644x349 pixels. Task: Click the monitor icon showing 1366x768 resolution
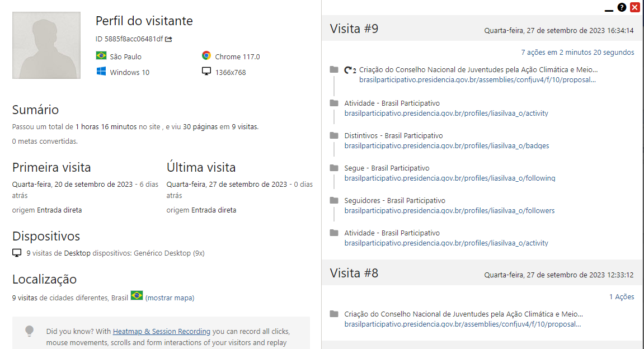(x=206, y=71)
